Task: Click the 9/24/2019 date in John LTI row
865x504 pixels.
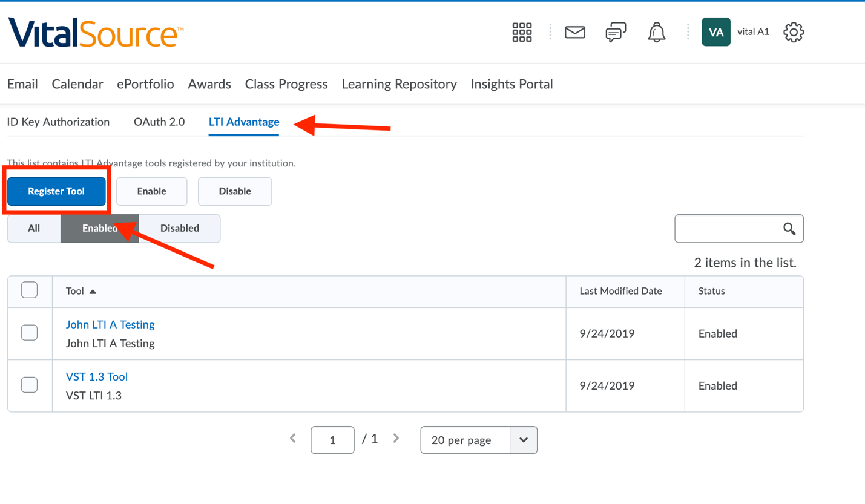Action: [x=607, y=333]
